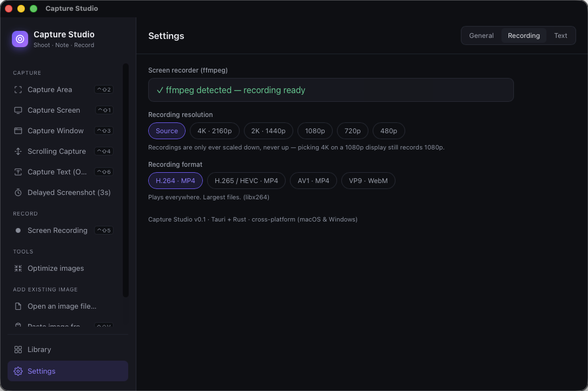Screen dimensions: 588x391
Task: Click the Capture Text OCR icon
Action: coord(18,172)
